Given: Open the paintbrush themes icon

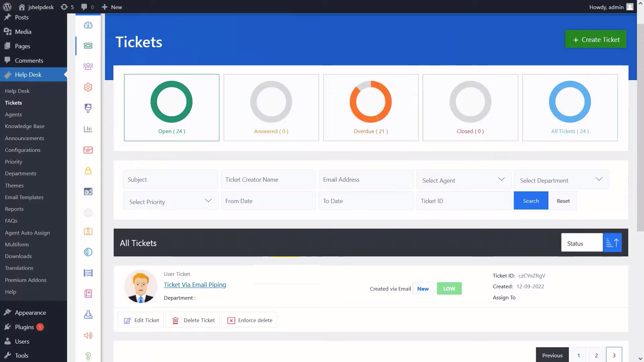Looking at the screenshot, I should 88,108.
